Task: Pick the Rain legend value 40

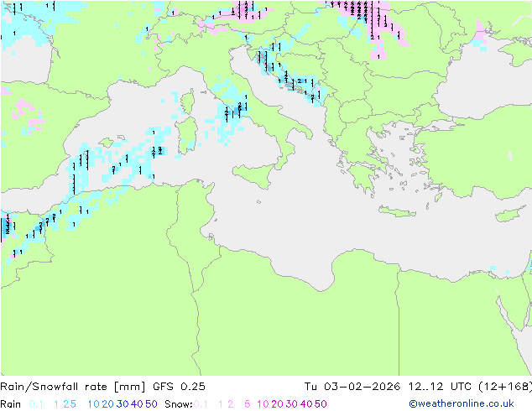Action: point(137,404)
